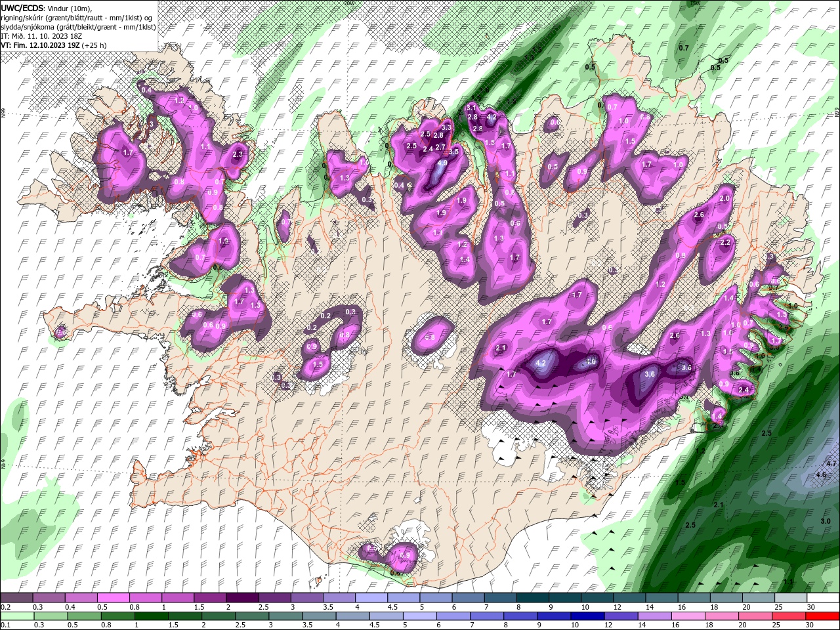Select the pale lavender snow legend swatch near 4

pyautogui.click(x=371, y=598)
